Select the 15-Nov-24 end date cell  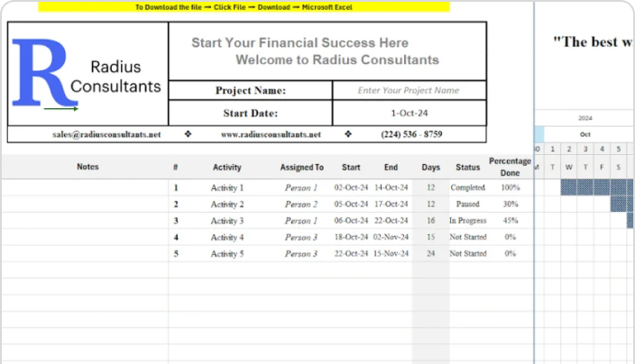(391, 253)
